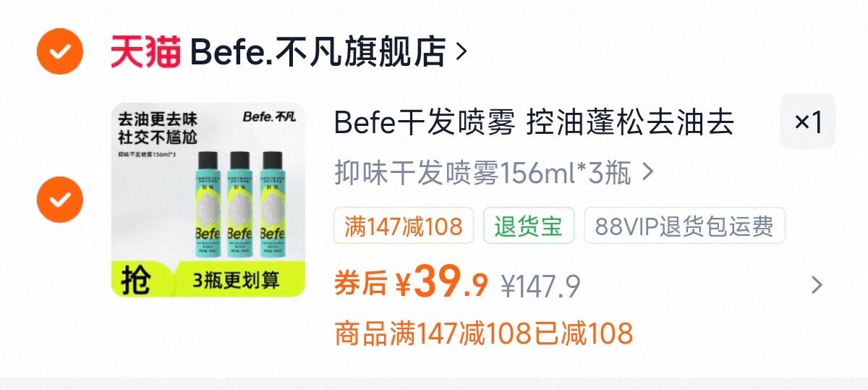Tap the 3瓶更划算 banner on image
Screen dimensions: 868x390
(x=236, y=279)
